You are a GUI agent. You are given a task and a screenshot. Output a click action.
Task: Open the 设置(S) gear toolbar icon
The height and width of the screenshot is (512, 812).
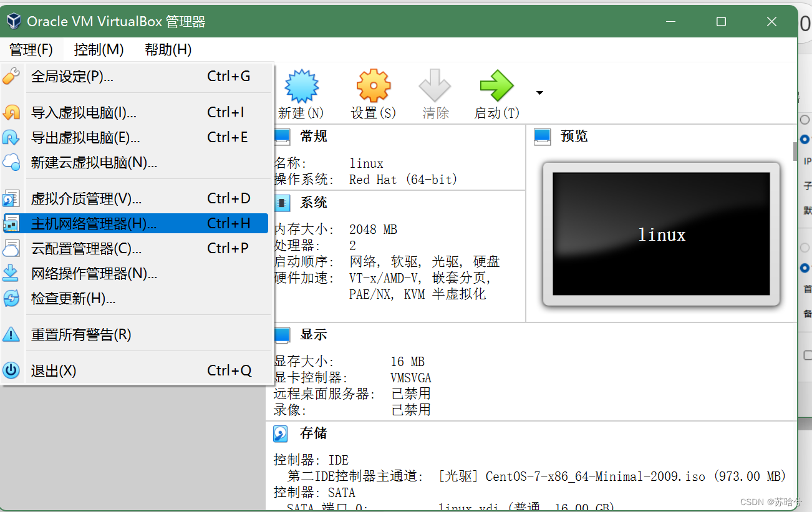tap(374, 86)
